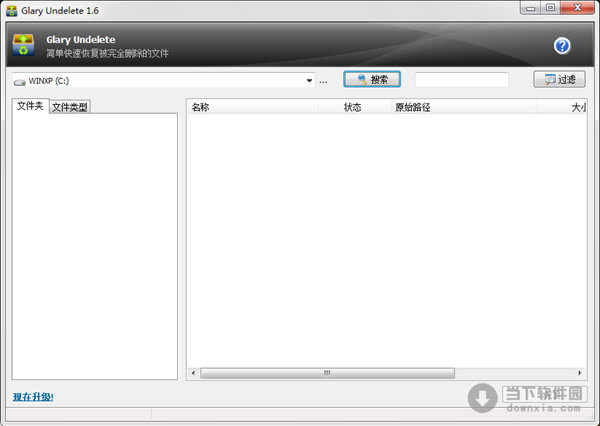Sort by the 原始路径 column header
The image size is (600, 426).
(x=464, y=107)
